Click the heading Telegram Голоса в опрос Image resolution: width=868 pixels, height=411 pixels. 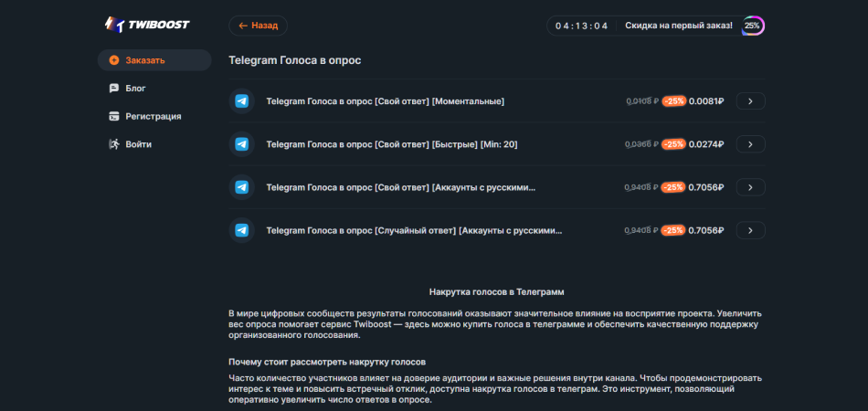(295, 59)
